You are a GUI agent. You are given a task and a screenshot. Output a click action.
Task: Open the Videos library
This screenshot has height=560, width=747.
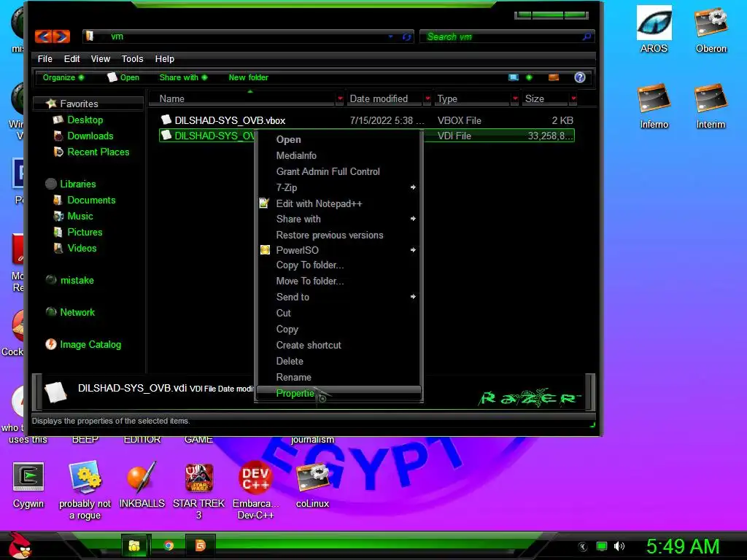[82, 248]
